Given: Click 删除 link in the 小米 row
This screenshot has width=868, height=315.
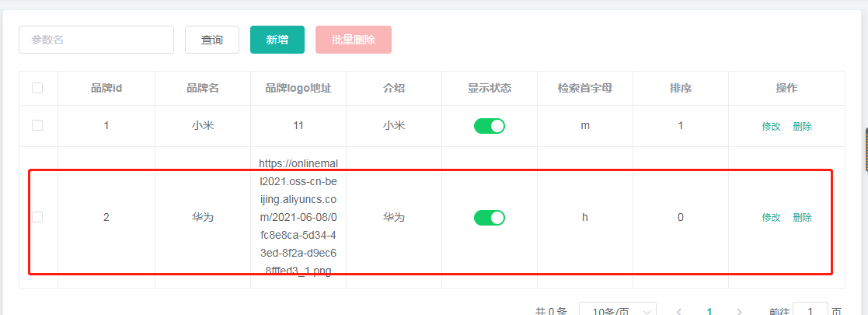Looking at the screenshot, I should coord(802,126).
